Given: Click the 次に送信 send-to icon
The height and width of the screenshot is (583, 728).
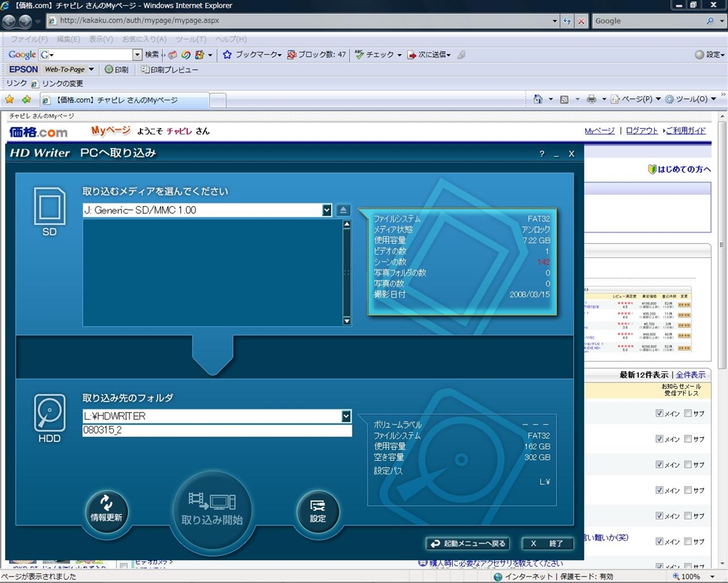Looking at the screenshot, I should tap(412, 55).
